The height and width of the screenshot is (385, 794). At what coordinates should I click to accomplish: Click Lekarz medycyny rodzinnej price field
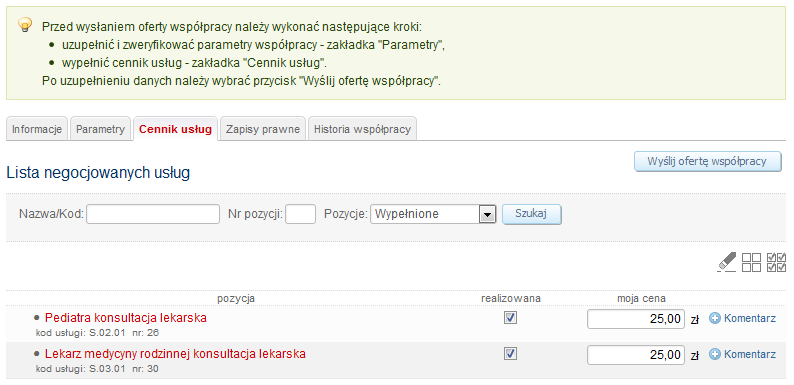(x=636, y=355)
